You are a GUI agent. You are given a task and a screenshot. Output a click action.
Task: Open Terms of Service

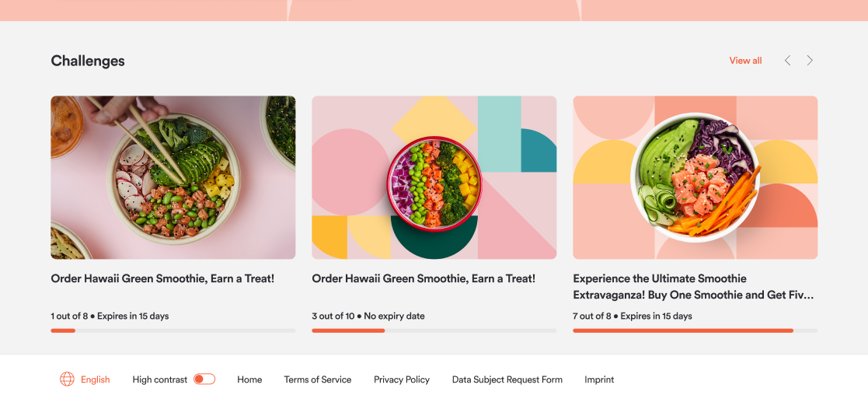318,380
